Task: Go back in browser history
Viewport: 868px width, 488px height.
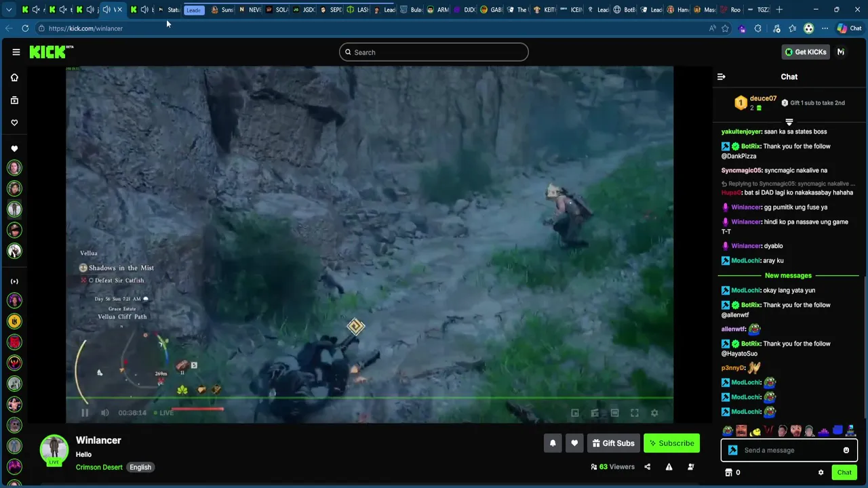Action: pyautogui.click(x=8, y=28)
